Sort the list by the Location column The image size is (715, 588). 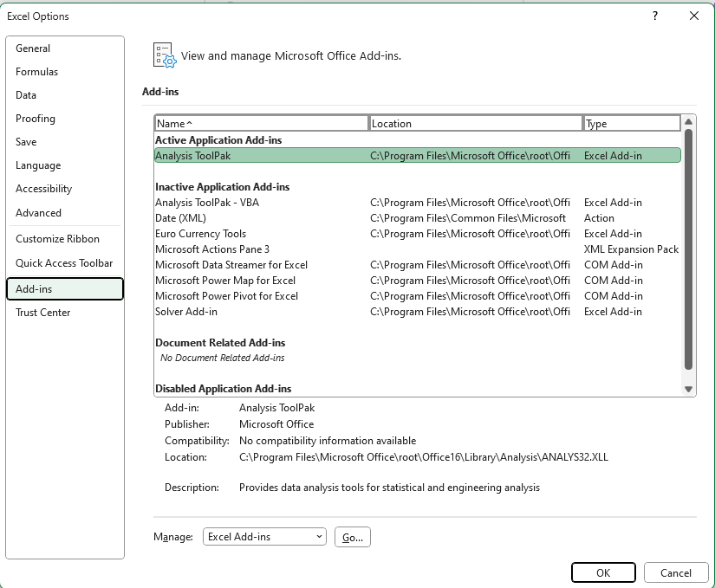point(477,122)
